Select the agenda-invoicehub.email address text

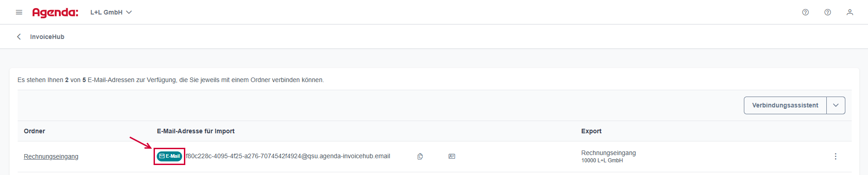tap(288, 156)
